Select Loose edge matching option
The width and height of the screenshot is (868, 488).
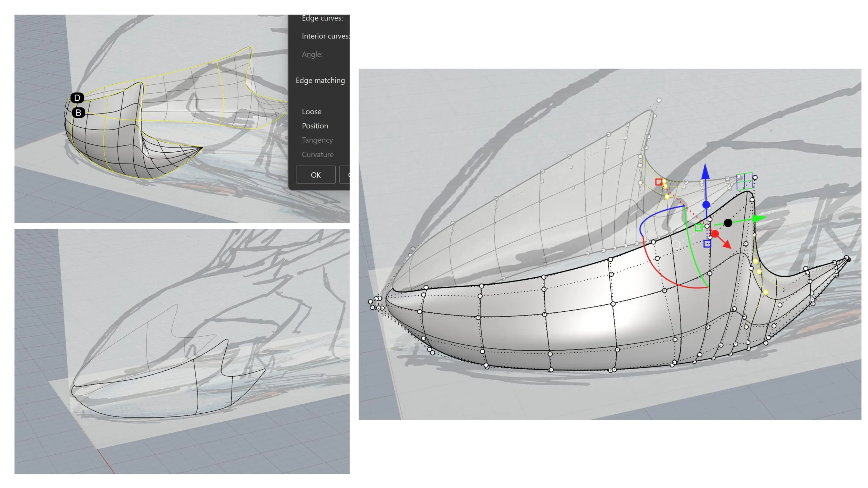[311, 112]
